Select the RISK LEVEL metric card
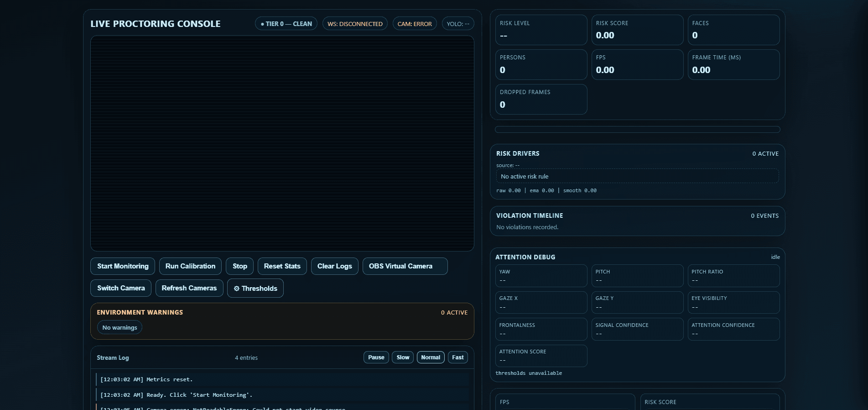 click(541, 30)
